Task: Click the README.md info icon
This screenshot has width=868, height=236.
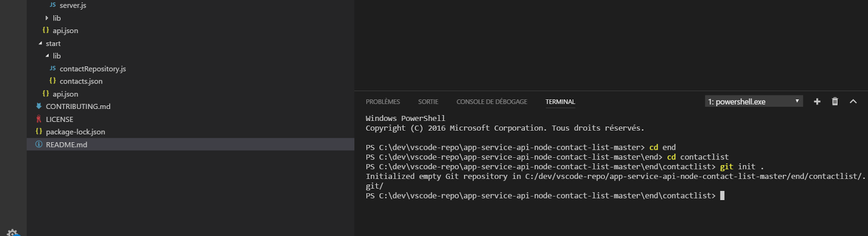Action: [x=39, y=144]
